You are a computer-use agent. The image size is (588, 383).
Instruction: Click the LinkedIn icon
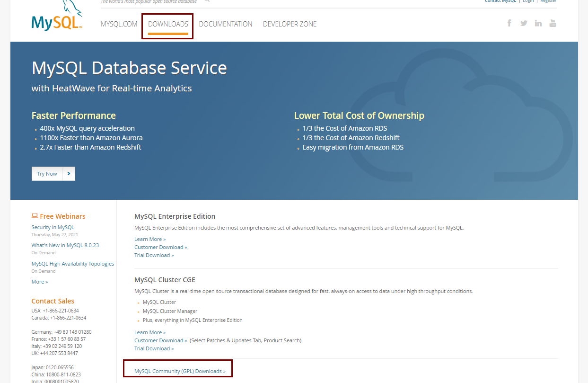point(538,23)
